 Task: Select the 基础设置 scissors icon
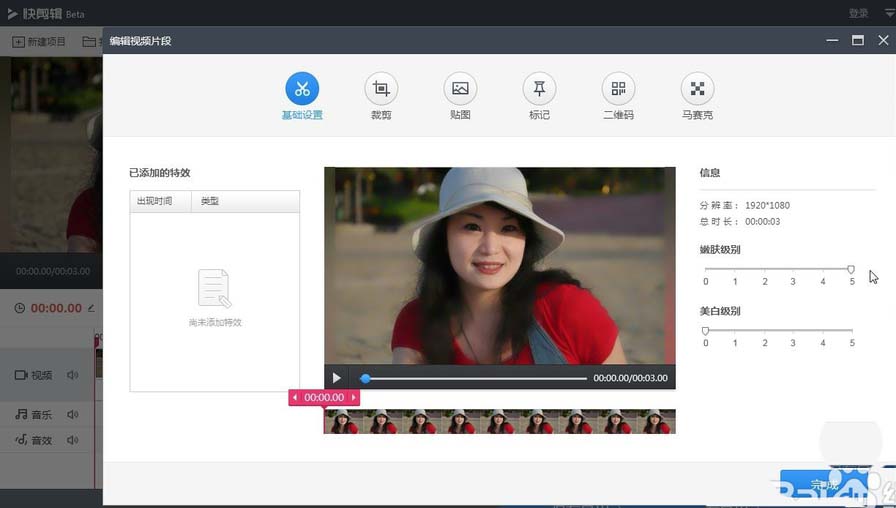coord(302,89)
